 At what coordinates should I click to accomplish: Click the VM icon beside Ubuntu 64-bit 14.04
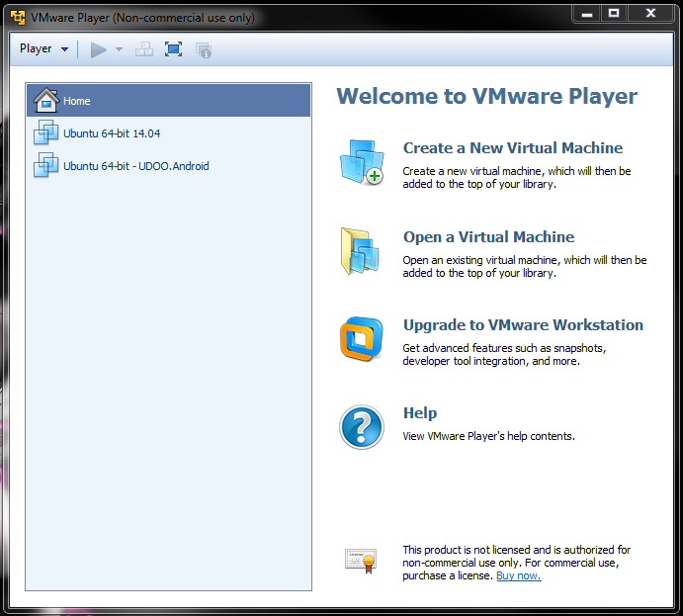point(45,132)
